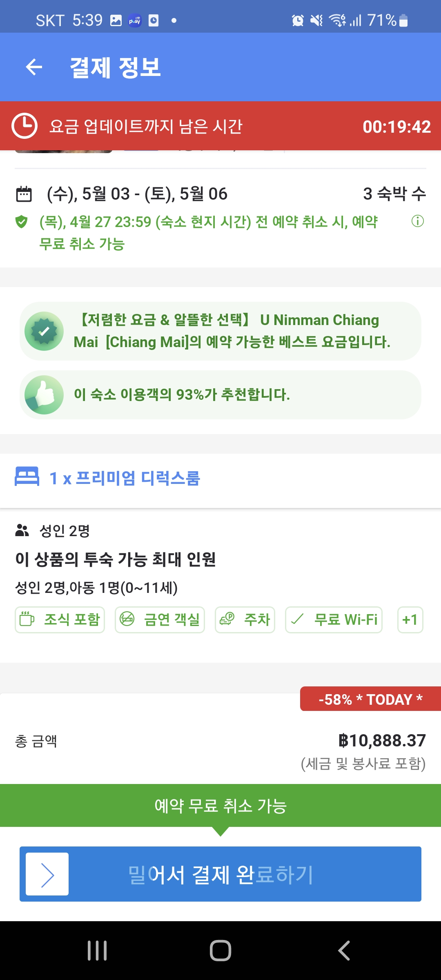Viewport: 441px width, 980px height.
Task: Tap the green checkmark best-rate badge
Action: pos(44,331)
